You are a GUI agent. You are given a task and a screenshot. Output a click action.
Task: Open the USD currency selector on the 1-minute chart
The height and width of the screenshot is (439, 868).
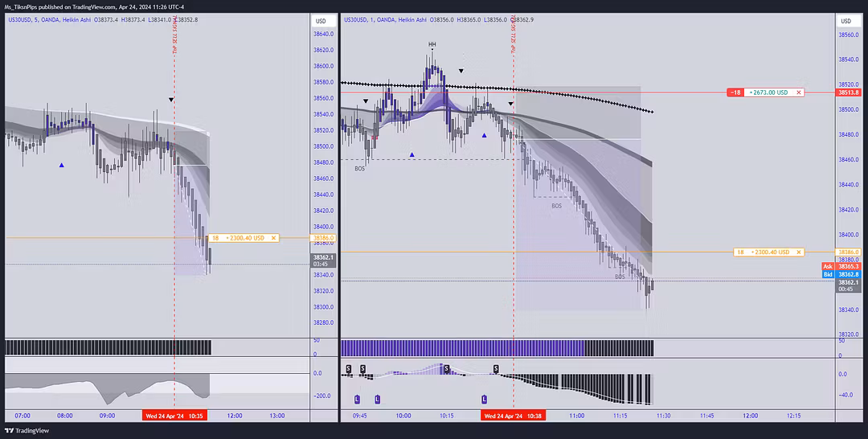845,21
